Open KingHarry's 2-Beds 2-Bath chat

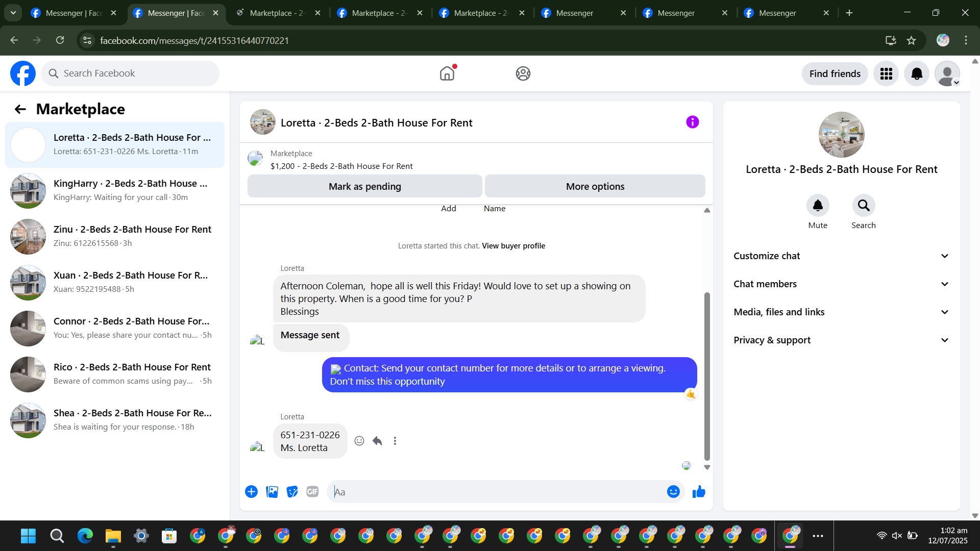pos(115,190)
